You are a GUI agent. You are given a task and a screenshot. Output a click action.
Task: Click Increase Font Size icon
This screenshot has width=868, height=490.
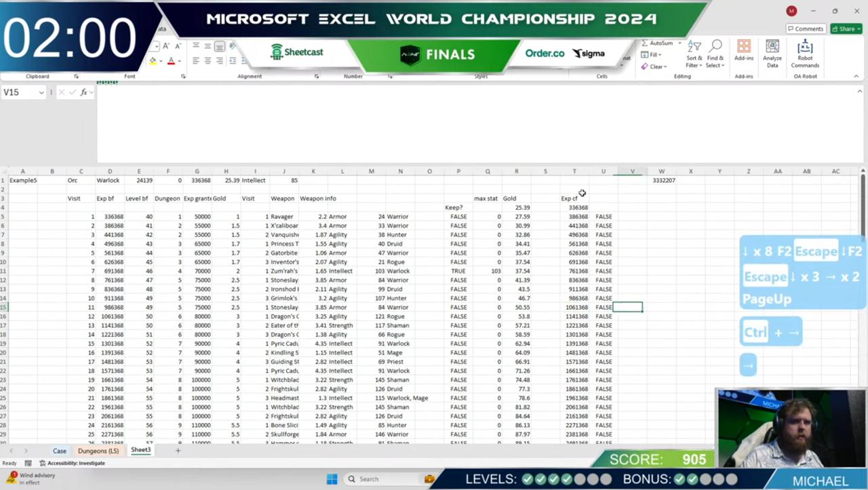(x=167, y=46)
